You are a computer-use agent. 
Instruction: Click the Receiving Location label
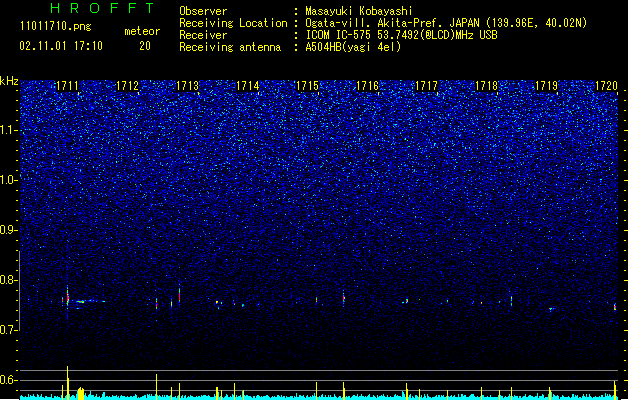[233, 23]
